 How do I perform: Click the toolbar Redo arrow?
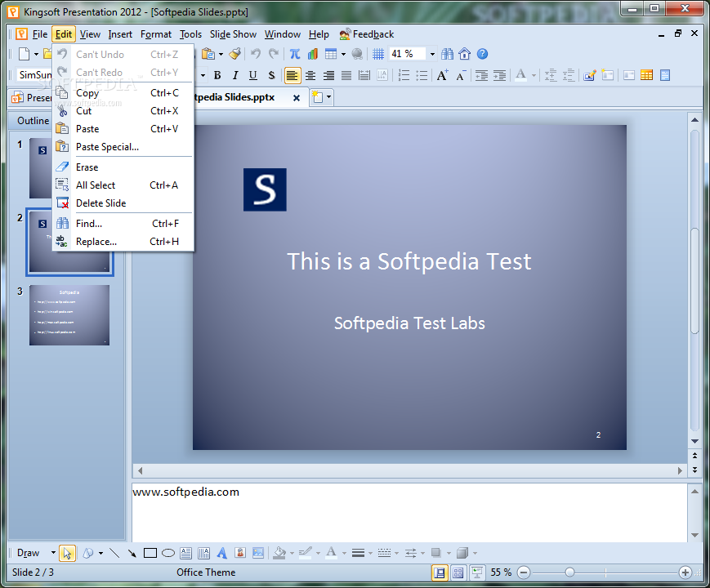[274, 54]
